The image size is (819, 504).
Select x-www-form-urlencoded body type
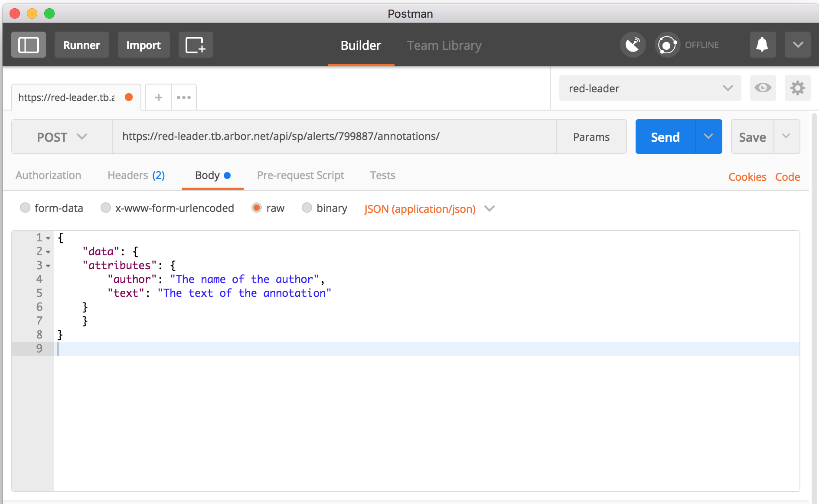(x=106, y=208)
